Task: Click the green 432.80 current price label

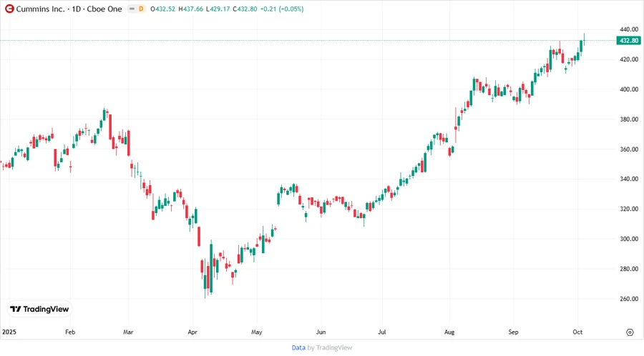Action: [629, 41]
